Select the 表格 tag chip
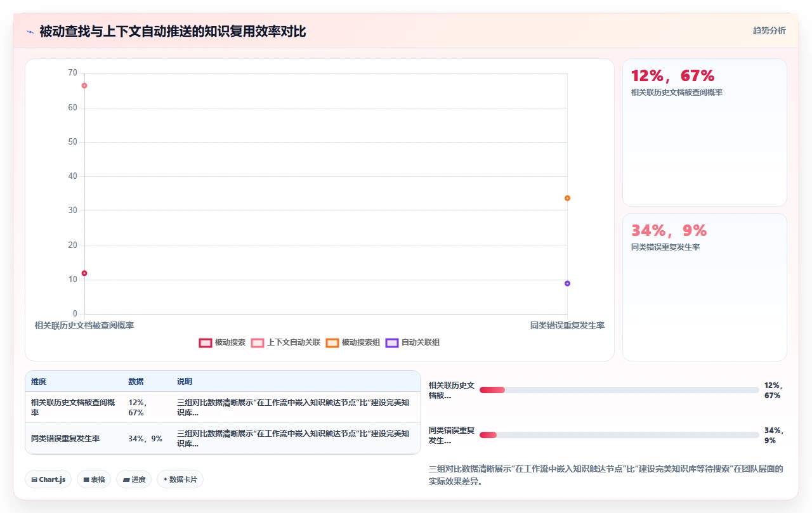Screen dimensions: 812x513 point(94,479)
